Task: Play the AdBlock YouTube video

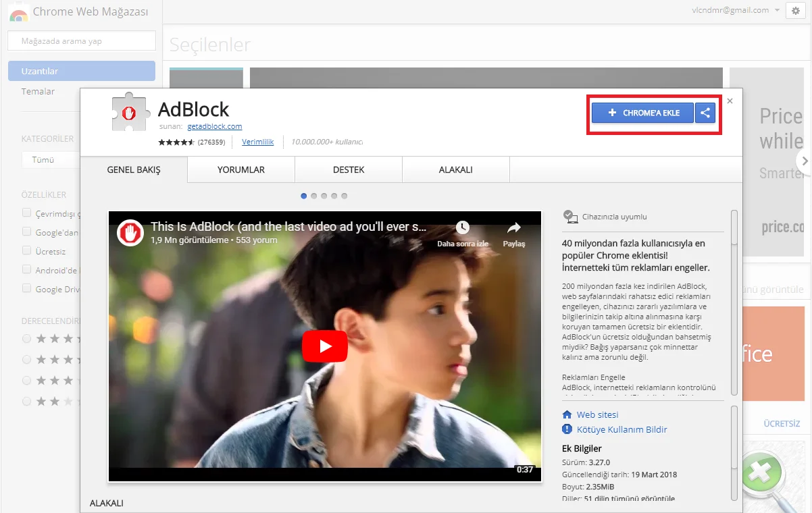Action: pos(324,346)
